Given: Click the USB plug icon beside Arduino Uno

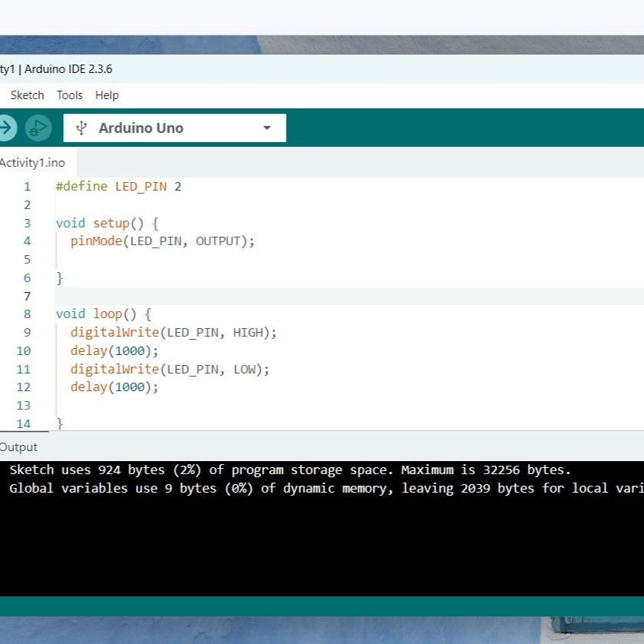Looking at the screenshot, I should tap(81, 128).
